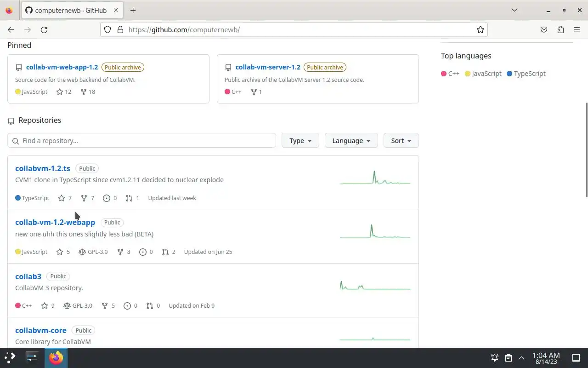This screenshot has width=588, height=368.
Task: Click the tracking protection shield icon
Action: click(x=107, y=29)
